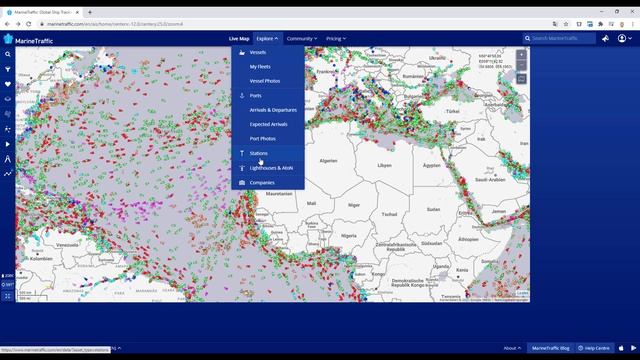Image resolution: width=640 pixels, height=360 pixels.
Task: Expand the About footer menu
Action: click(512, 348)
